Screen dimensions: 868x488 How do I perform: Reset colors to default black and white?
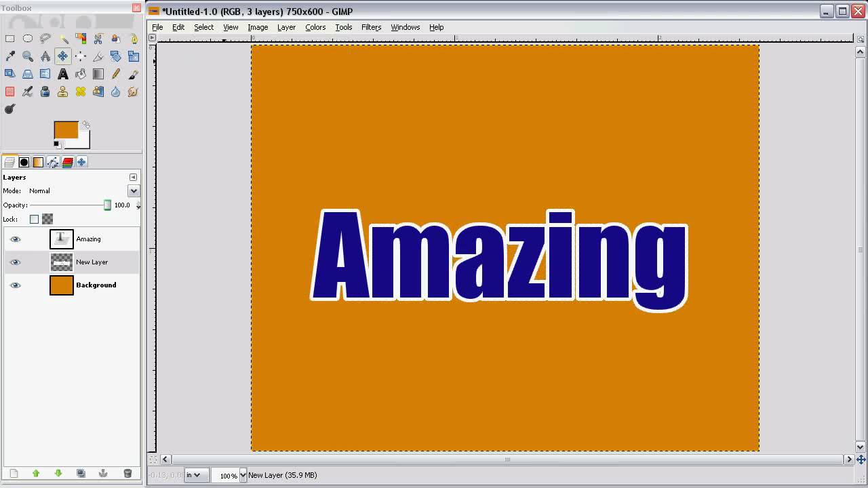pyautogui.click(x=57, y=144)
